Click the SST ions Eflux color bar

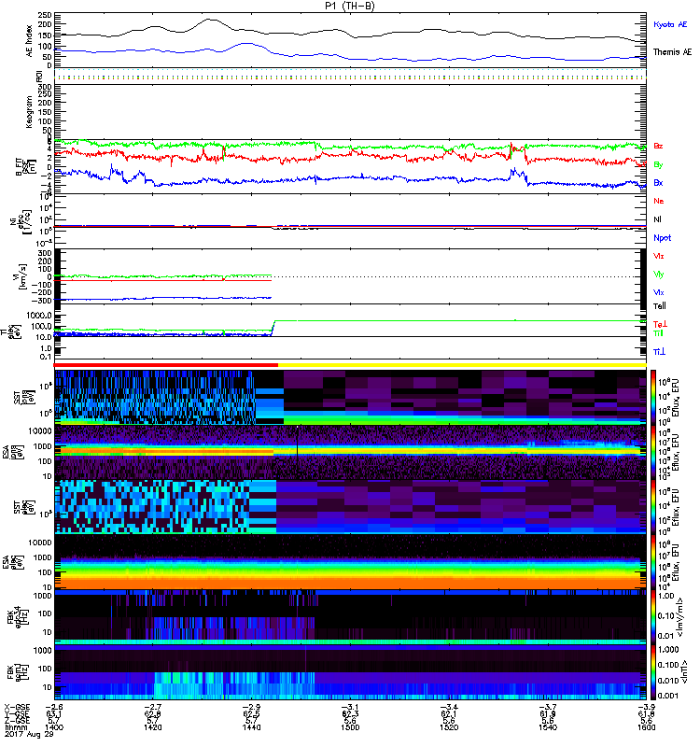coord(653,397)
